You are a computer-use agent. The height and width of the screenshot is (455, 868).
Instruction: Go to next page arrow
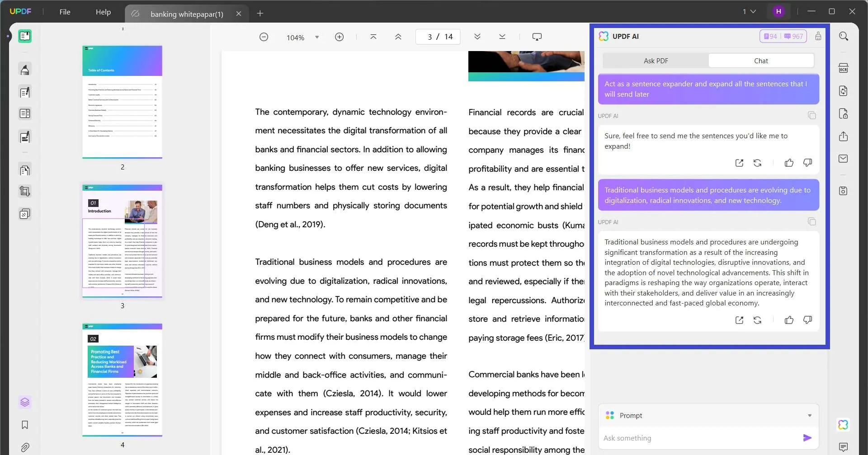click(x=477, y=37)
